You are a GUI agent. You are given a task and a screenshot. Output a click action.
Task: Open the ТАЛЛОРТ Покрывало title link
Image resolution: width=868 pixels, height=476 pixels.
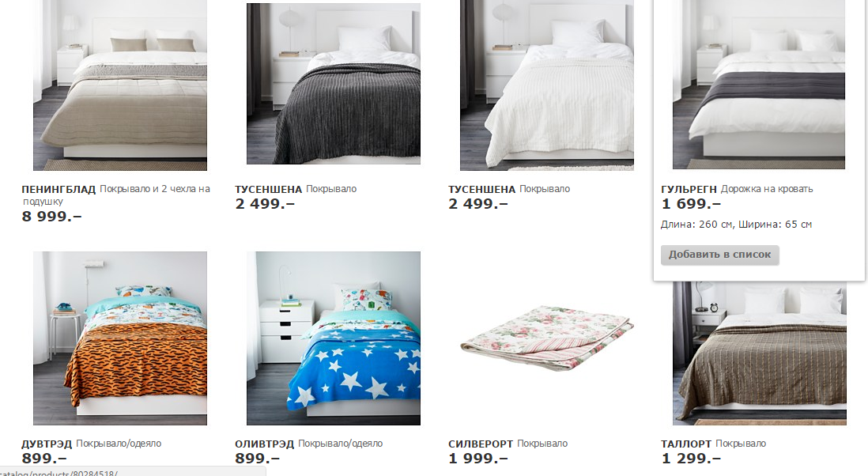coord(714,444)
